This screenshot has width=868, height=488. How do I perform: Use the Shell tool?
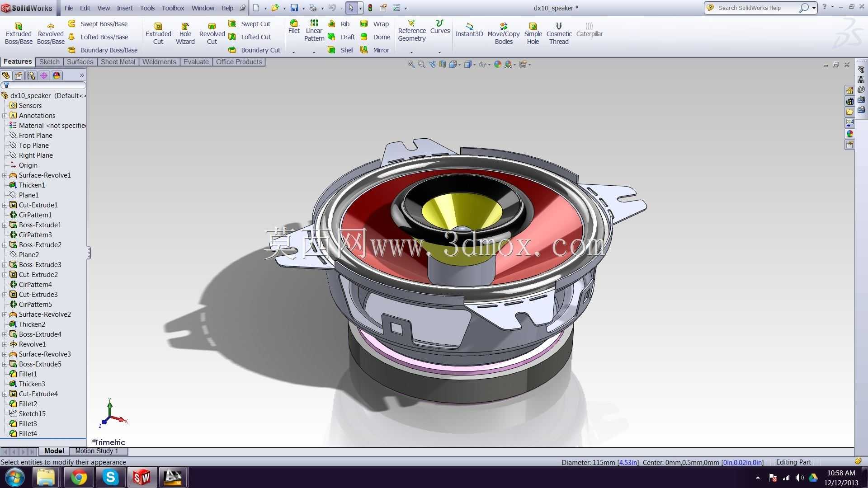[x=340, y=50]
